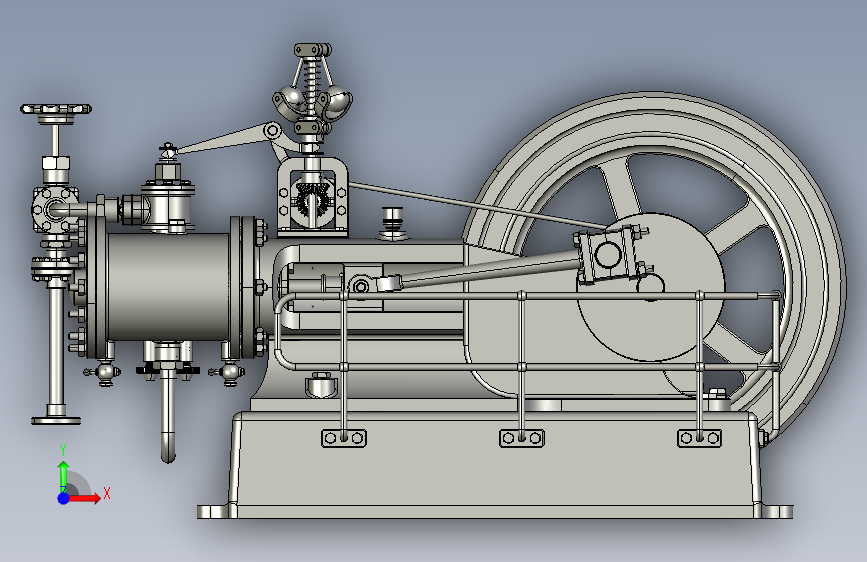Select the engine base plinth

point(495,465)
